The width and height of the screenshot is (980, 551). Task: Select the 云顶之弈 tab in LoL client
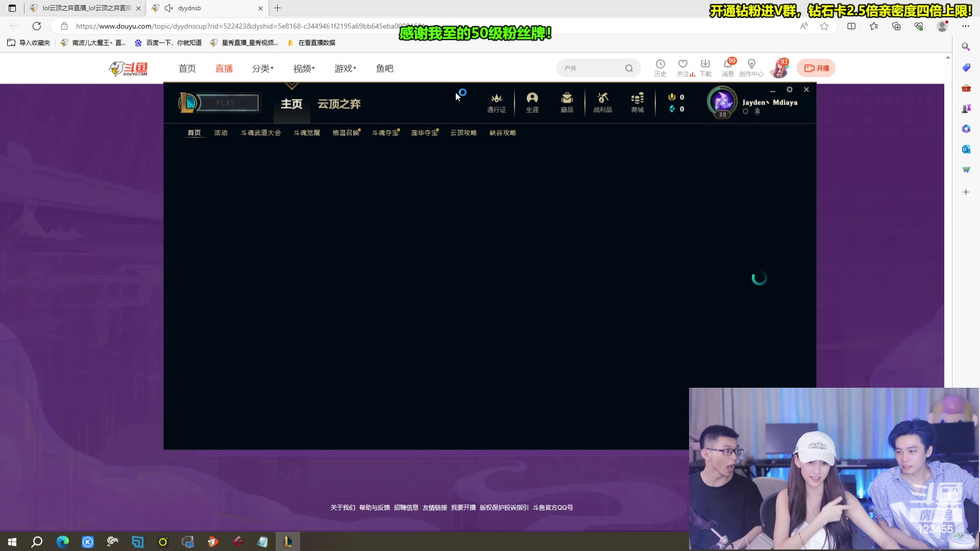(x=339, y=104)
